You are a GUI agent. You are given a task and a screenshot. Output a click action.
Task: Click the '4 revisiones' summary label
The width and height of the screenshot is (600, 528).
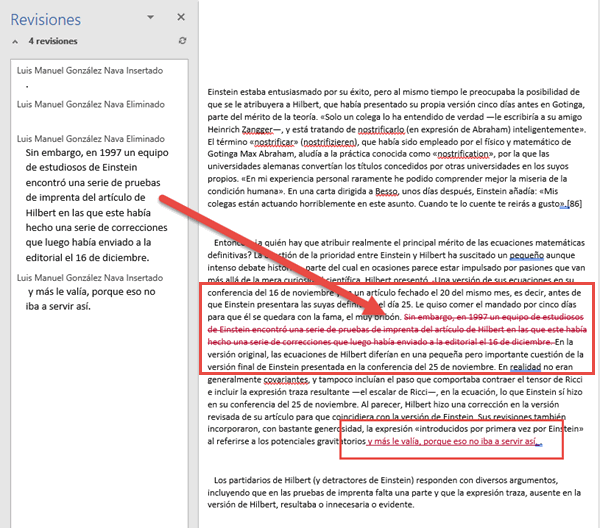click(x=52, y=42)
